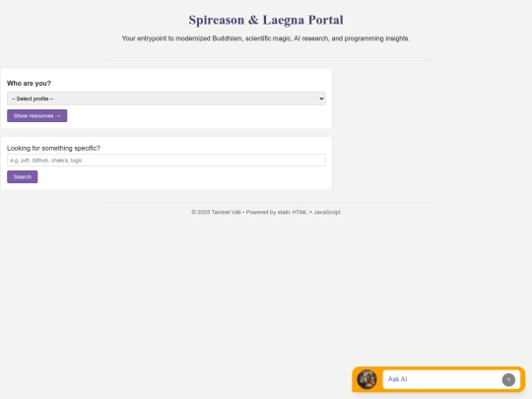Focus the specific search text field

pos(166,161)
